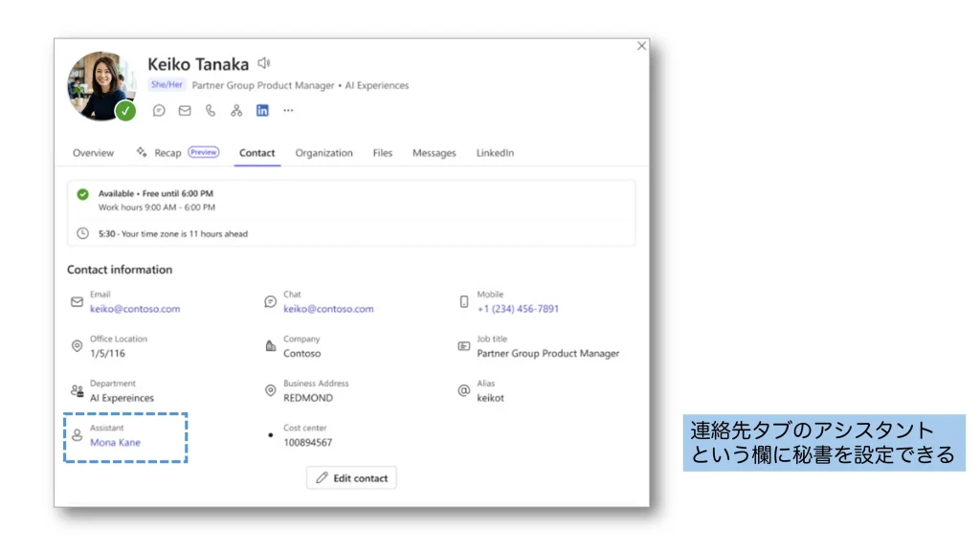Click the Business Address pin icon
This screenshot has height=551, width=980.
click(270, 391)
